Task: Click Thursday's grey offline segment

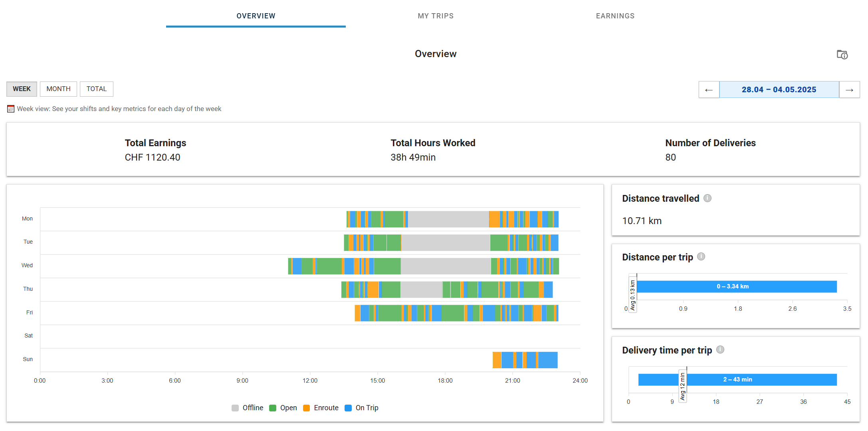Action: click(422, 290)
